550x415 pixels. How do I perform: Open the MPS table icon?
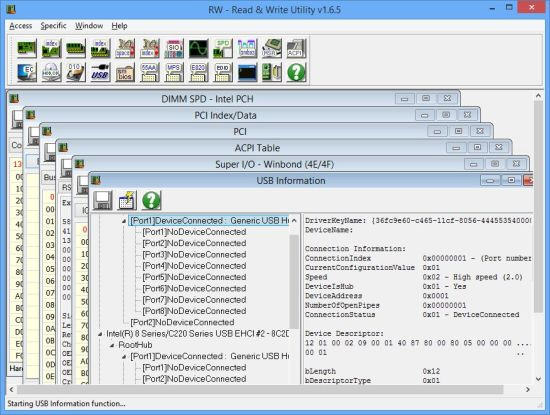click(174, 72)
